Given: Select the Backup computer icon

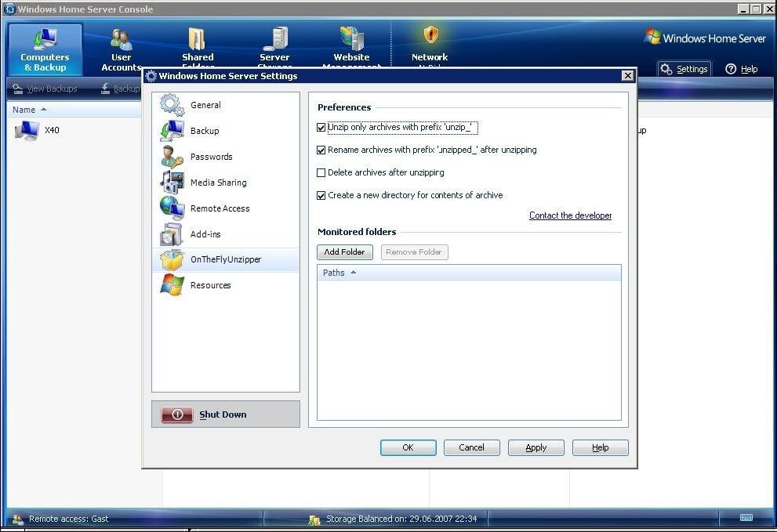Looking at the screenshot, I should click(172, 131).
